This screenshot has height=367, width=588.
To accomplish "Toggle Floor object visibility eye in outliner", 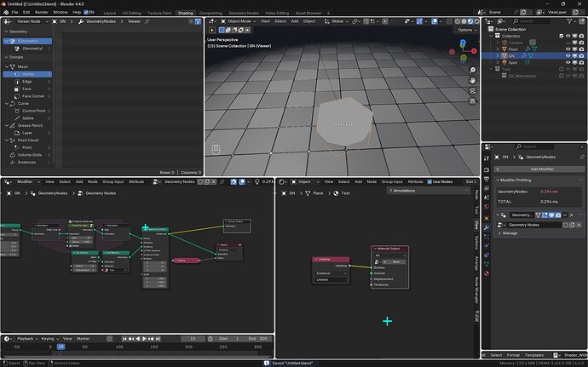I will pos(568,49).
